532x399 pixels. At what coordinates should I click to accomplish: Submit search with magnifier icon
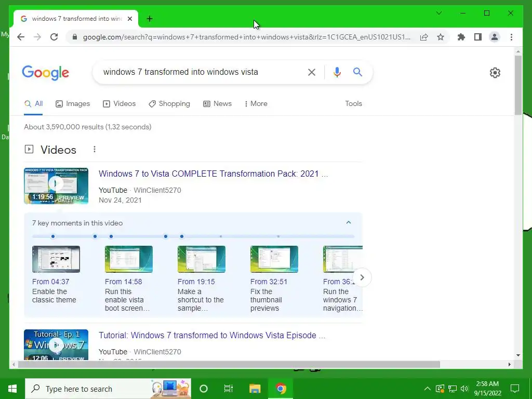[x=357, y=72]
